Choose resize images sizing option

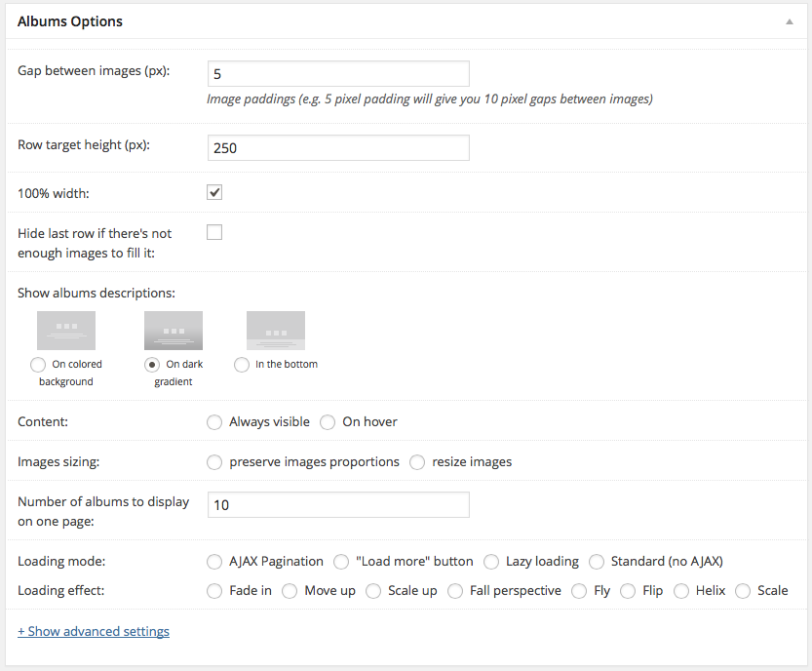(x=417, y=462)
